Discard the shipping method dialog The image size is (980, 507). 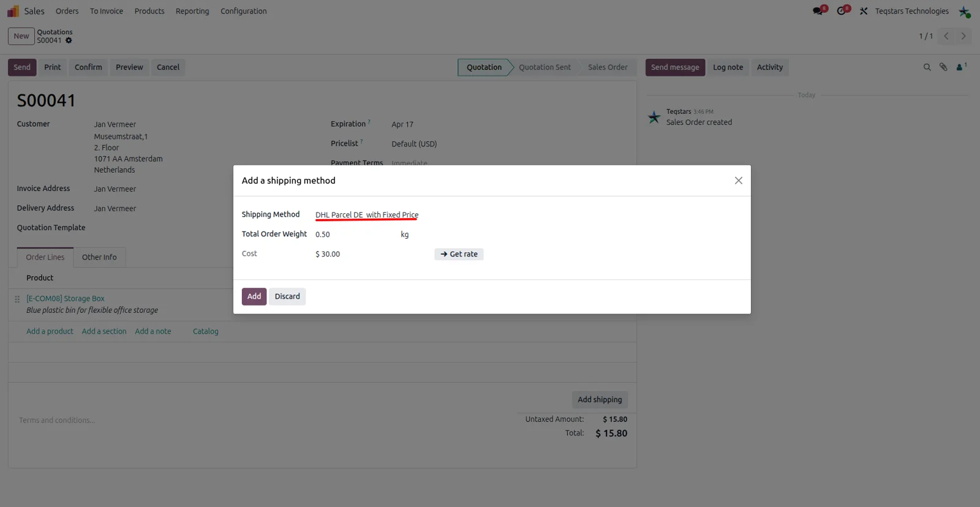pyautogui.click(x=287, y=296)
